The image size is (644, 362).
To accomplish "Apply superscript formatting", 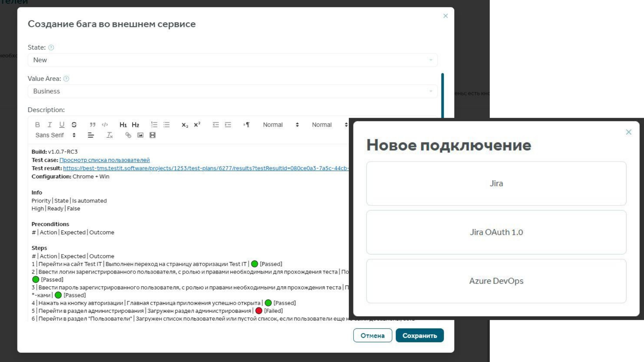I will (x=197, y=125).
